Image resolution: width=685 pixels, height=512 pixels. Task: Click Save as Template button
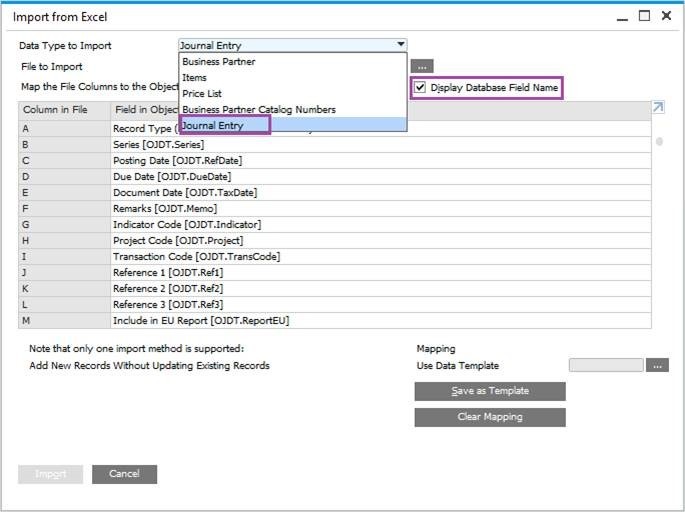pos(490,391)
